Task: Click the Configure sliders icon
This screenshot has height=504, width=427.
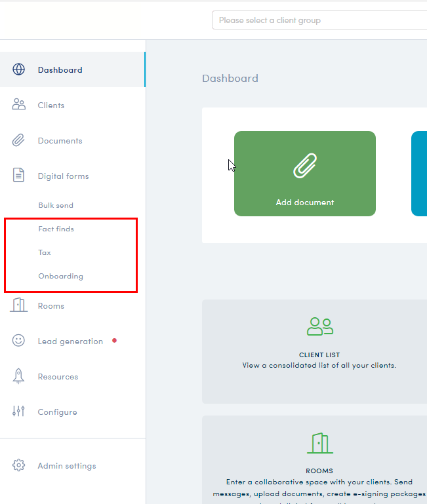Action: [x=18, y=411]
